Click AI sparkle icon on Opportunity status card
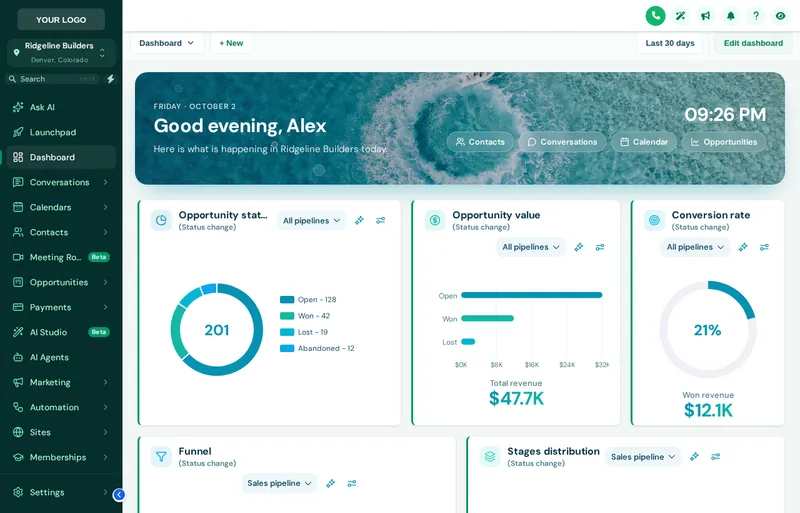The width and height of the screenshot is (800, 513). point(360,221)
